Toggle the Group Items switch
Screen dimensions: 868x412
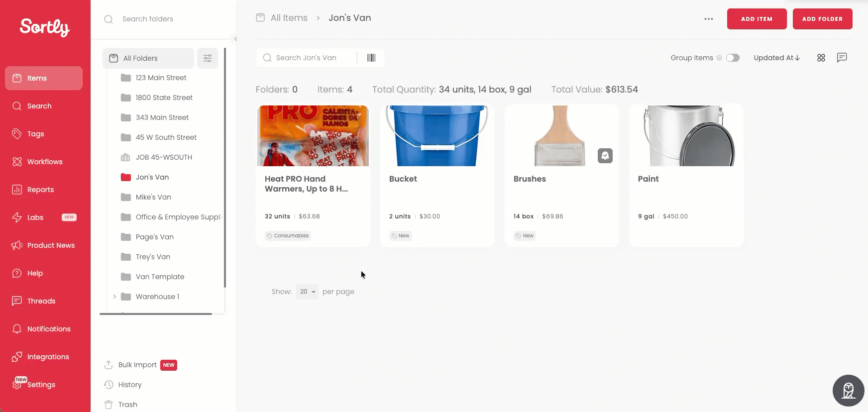[x=733, y=58]
